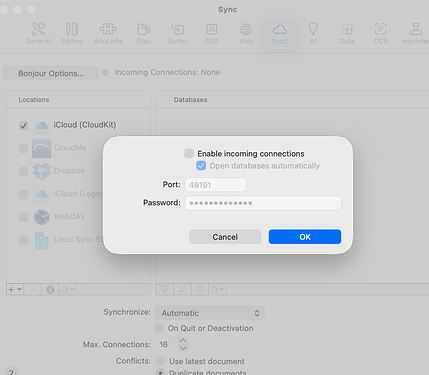This screenshot has width=429, height=375.
Task: Select Use latest document radio button
Action: click(161, 361)
